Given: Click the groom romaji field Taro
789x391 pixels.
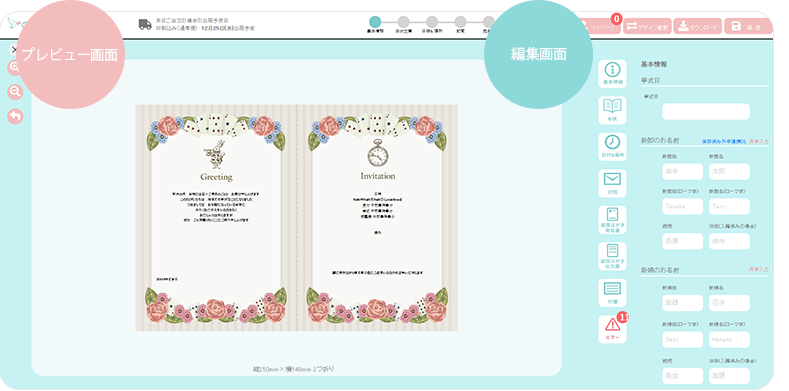Looking at the screenshot, I should [729, 206].
